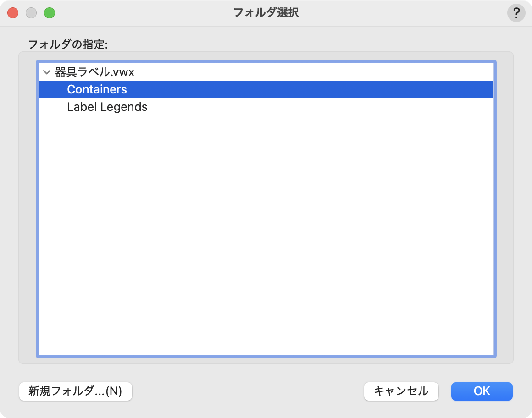Click empty space between 新規フォルダ and キャンセル
Screen dimensions: 532x418
point(248,391)
